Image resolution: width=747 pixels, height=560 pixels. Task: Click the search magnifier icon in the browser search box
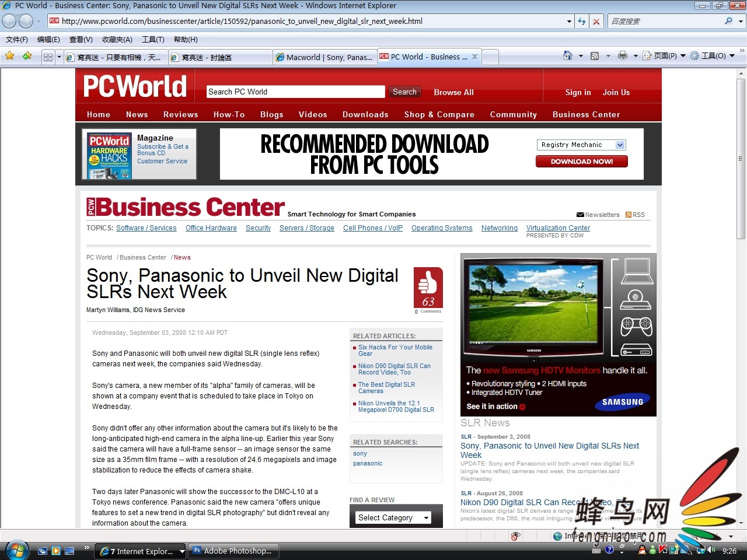click(728, 21)
